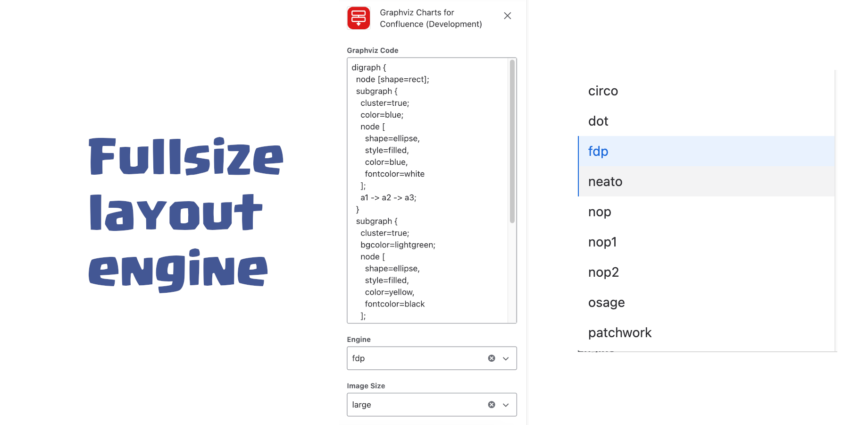868x425 pixels.
Task: Clear the fdp engine selection
Action: pos(492,358)
